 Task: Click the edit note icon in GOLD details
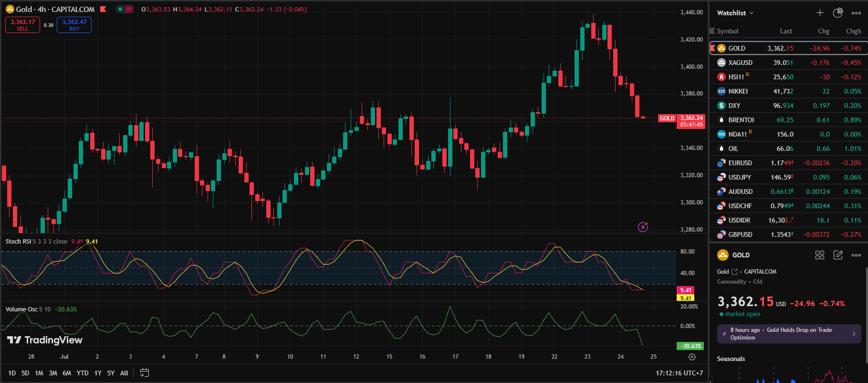(838, 255)
